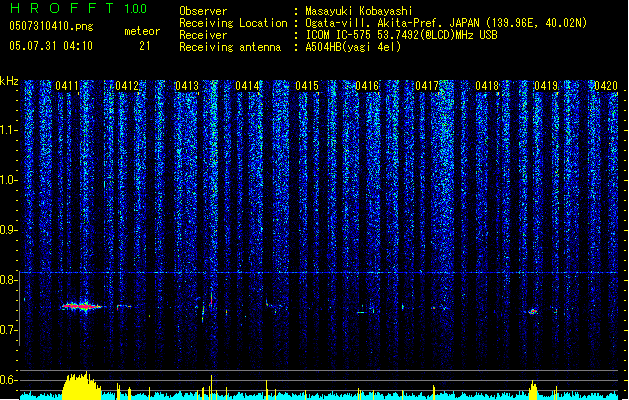Select the filename 0507310410.png
The height and width of the screenshot is (400, 629).
tap(51, 26)
